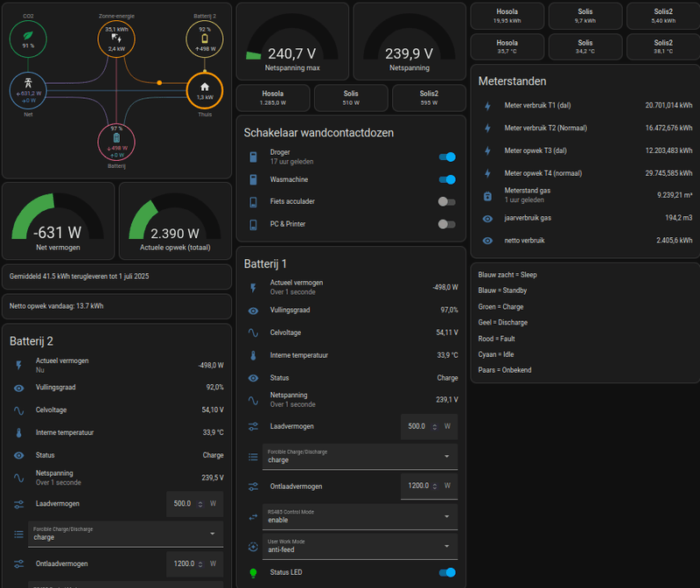The width and height of the screenshot is (700, 588).
Task: Click Batterij 1 Laadvermogen stepper arrows
Action: [x=434, y=427]
